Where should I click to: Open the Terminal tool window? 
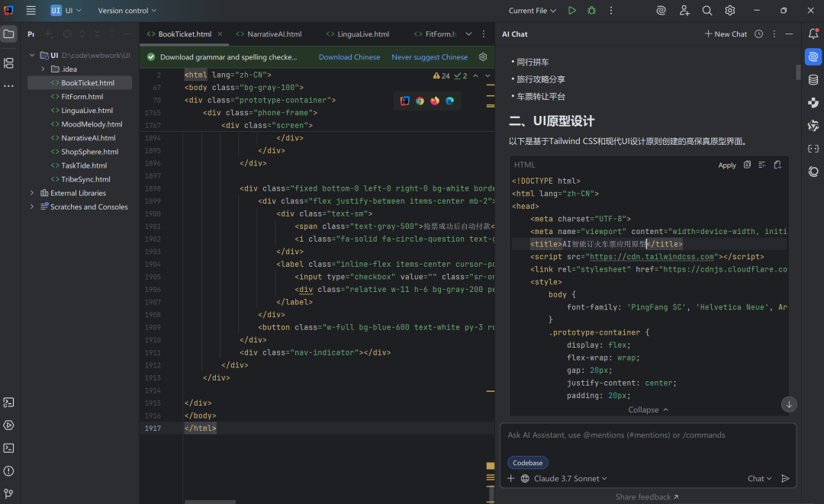(9, 448)
